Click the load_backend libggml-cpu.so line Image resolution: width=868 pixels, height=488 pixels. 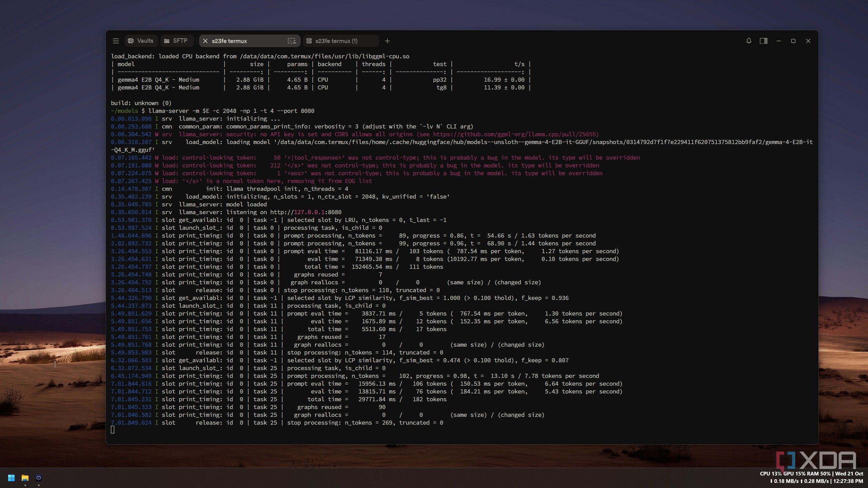[x=260, y=56]
